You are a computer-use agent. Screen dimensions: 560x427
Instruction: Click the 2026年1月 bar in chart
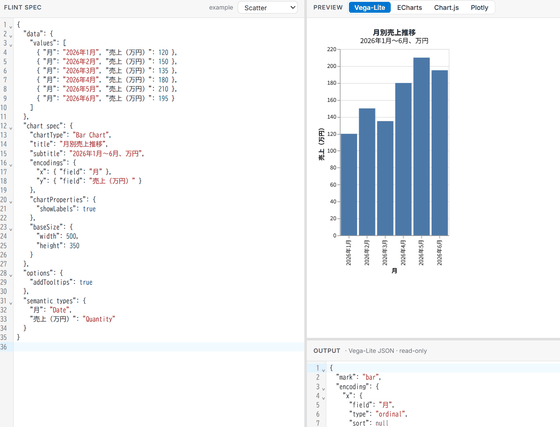coord(349,185)
